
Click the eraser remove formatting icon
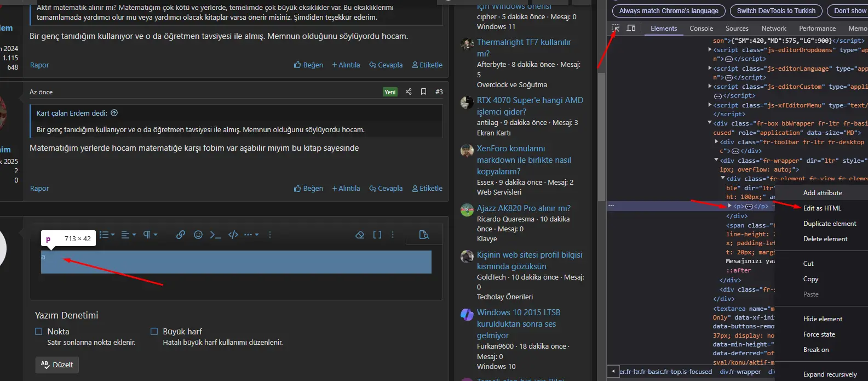(x=360, y=235)
